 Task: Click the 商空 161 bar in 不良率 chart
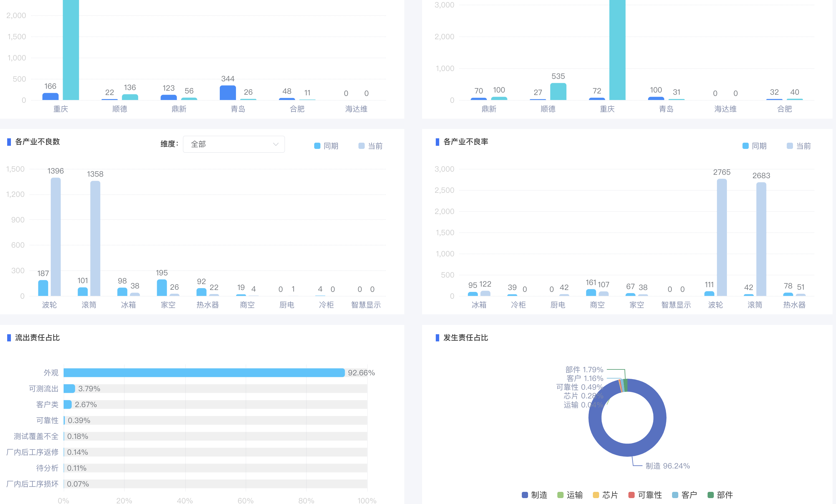tap(591, 293)
